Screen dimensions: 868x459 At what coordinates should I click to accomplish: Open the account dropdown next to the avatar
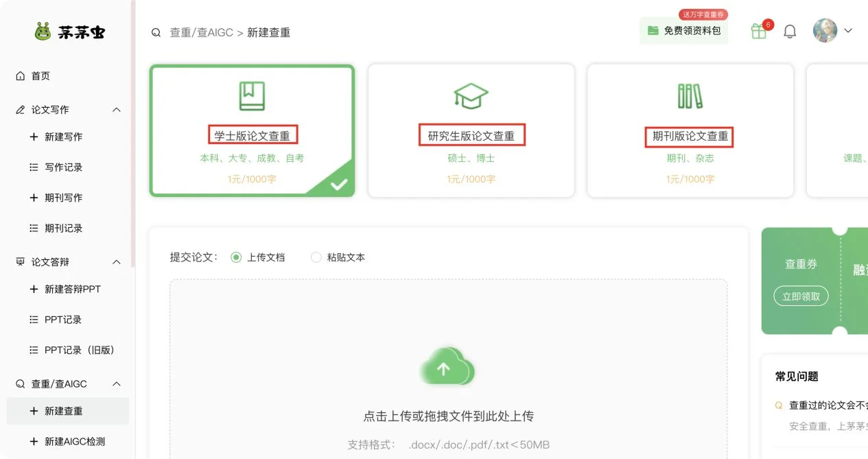pos(849,31)
